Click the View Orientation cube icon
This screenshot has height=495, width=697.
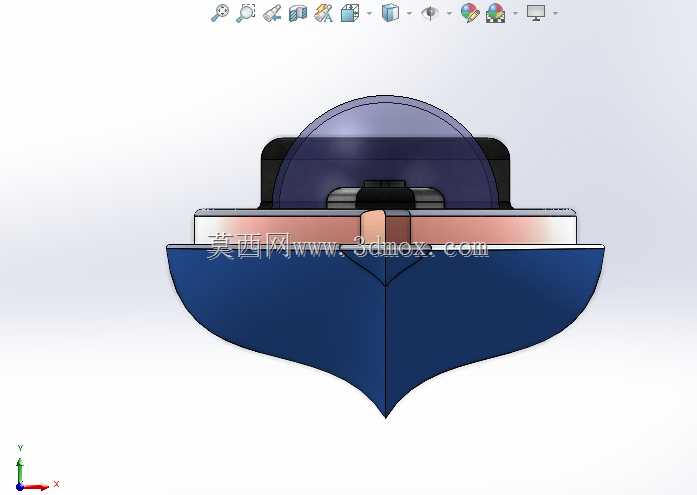click(x=350, y=13)
